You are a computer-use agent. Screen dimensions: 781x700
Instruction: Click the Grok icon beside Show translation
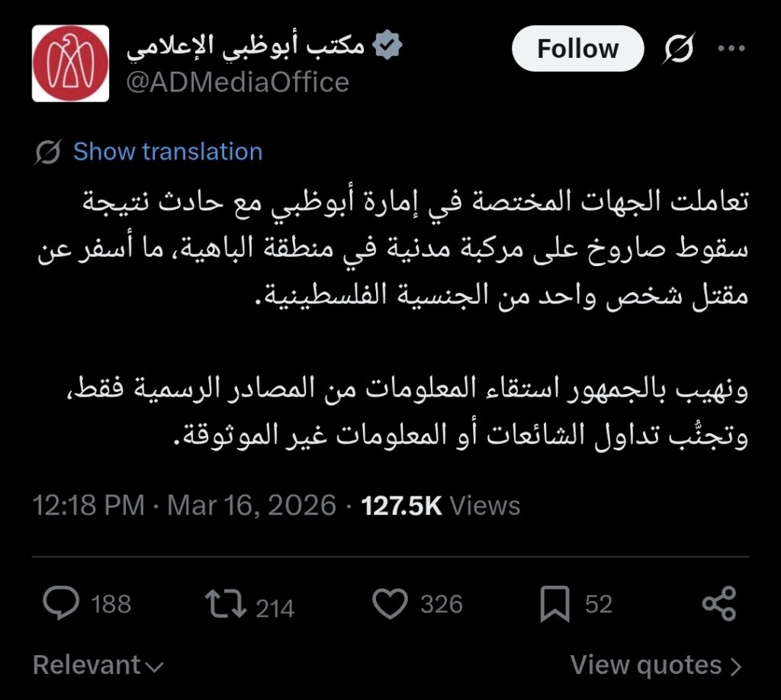click(x=48, y=152)
